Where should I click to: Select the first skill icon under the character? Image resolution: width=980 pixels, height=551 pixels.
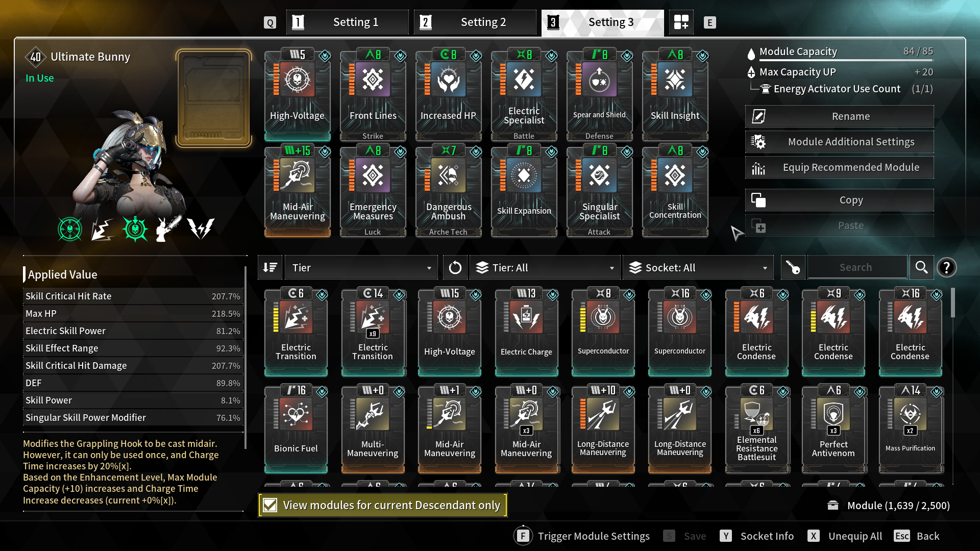70,229
